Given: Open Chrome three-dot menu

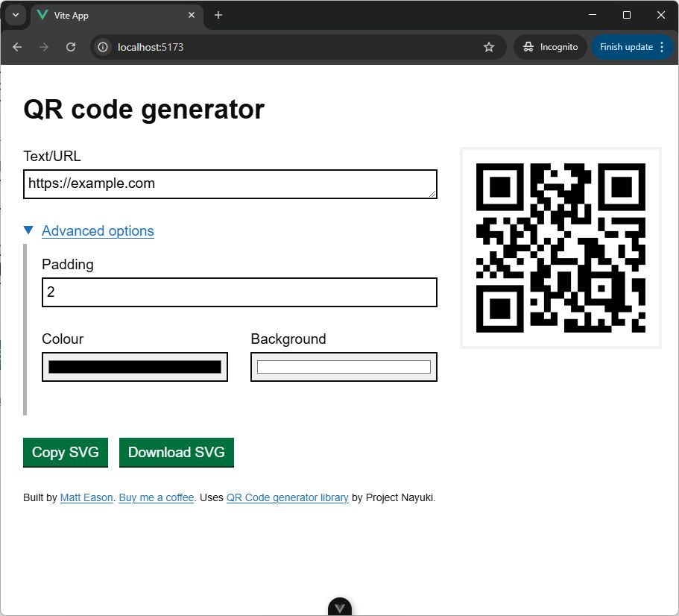Looking at the screenshot, I should pos(662,47).
